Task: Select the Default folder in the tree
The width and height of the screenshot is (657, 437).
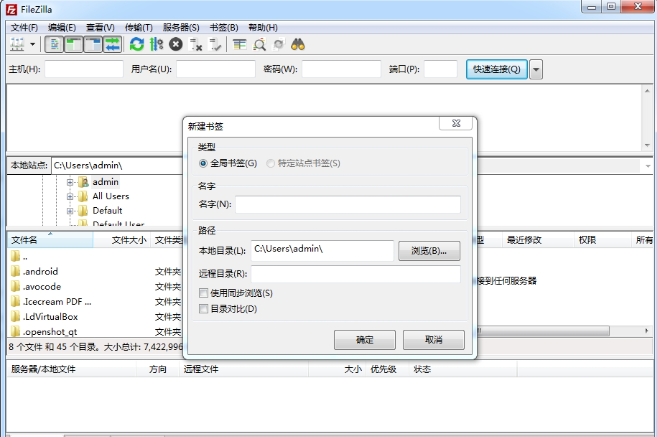Action: 107,210
